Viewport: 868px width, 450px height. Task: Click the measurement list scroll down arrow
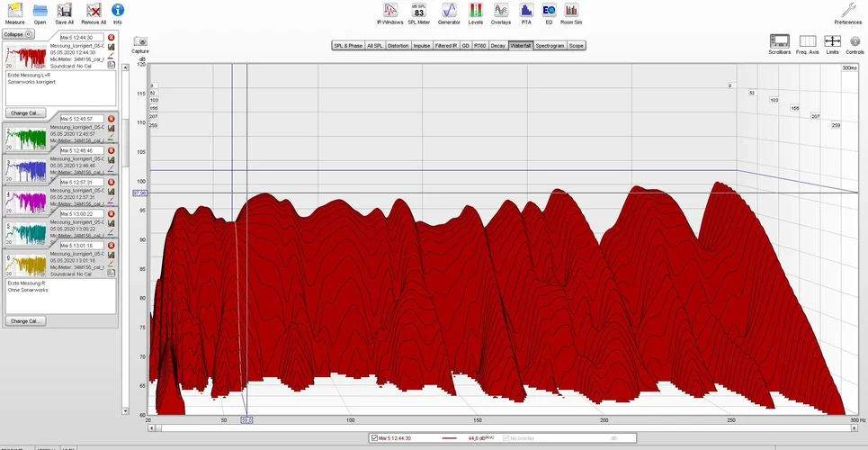pyautogui.click(x=126, y=411)
